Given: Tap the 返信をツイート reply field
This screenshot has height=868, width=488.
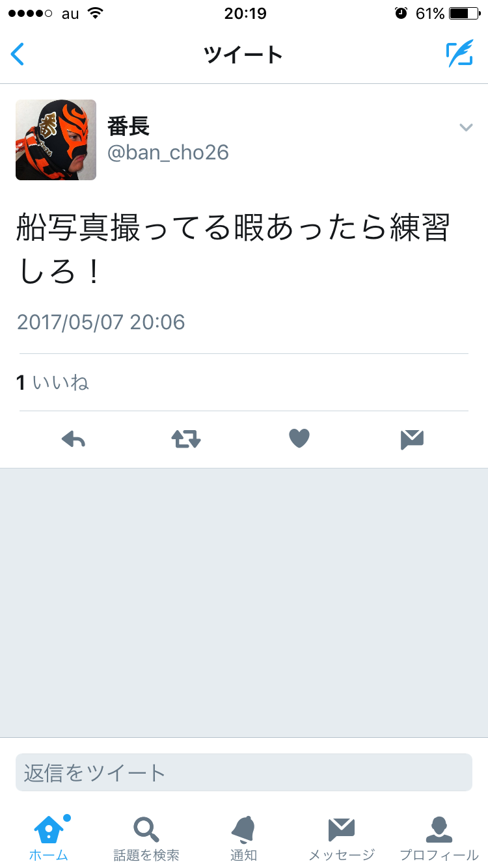Looking at the screenshot, I should [244, 772].
